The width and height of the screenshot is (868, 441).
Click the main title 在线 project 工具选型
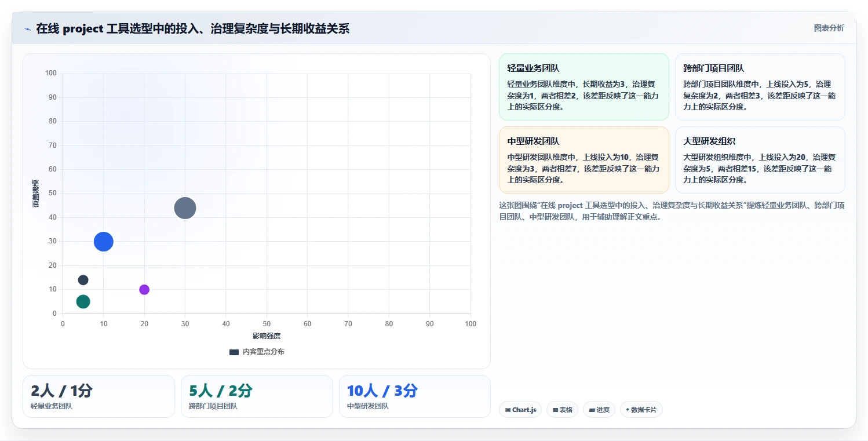click(193, 28)
